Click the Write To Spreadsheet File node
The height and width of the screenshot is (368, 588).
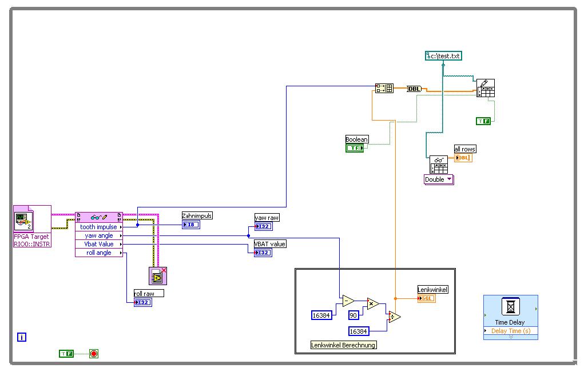(486, 88)
